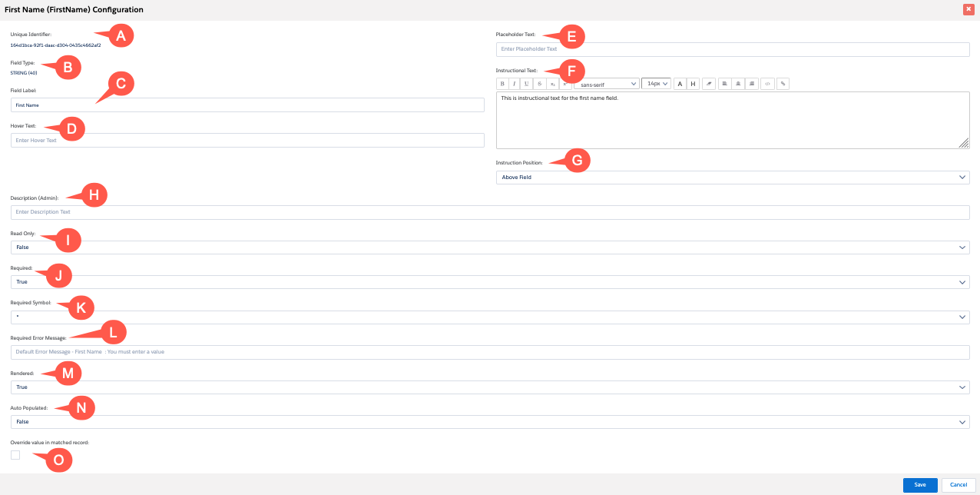This screenshot has height=495, width=980.
Task: Expand the Instruction Position dropdown
Action: point(733,178)
